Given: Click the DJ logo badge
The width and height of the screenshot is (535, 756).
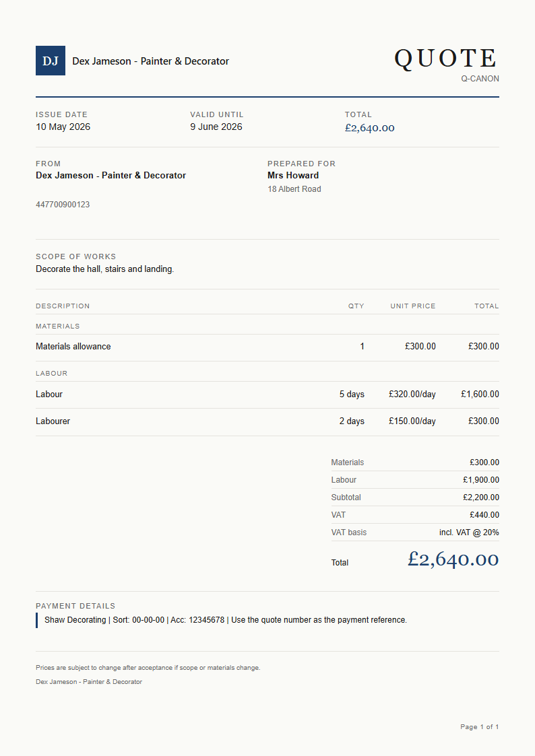Looking at the screenshot, I should [x=50, y=61].
